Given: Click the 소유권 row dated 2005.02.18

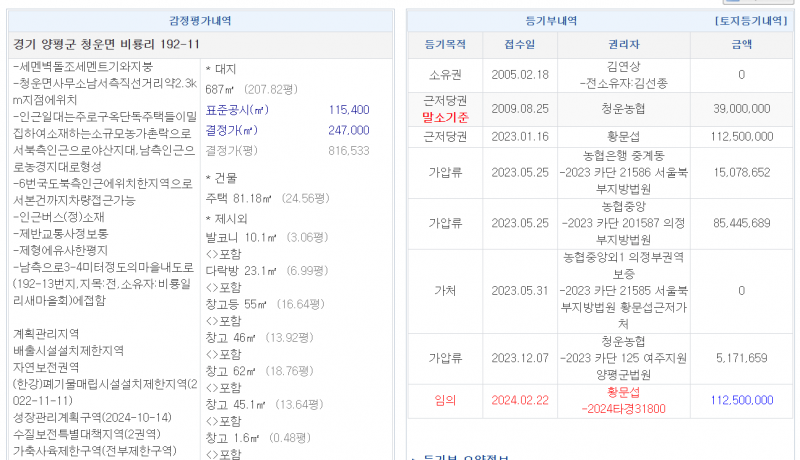Looking at the screenshot, I should click(445, 75).
